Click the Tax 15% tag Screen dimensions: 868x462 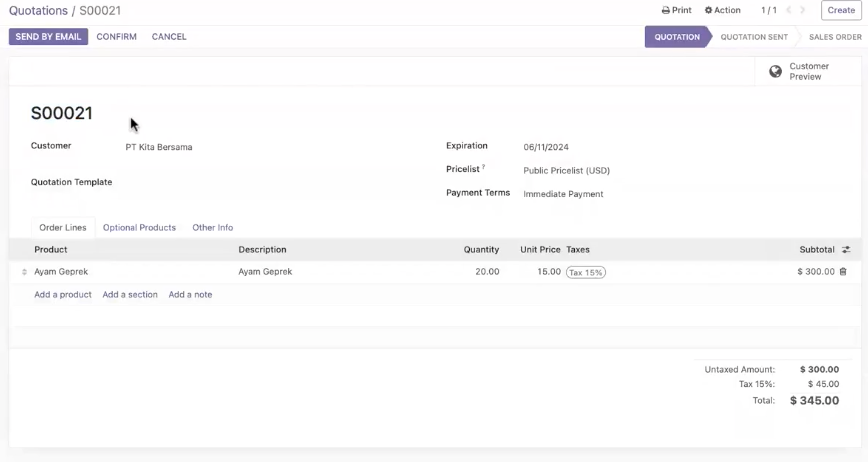(586, 272)
